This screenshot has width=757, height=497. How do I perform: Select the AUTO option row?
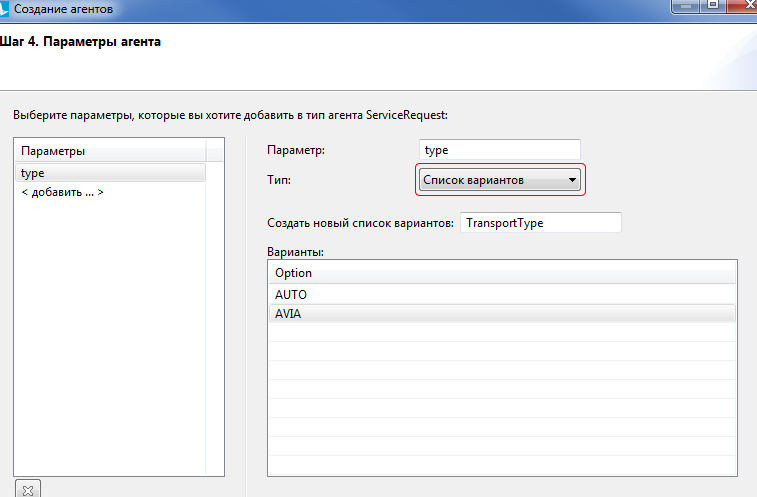tap(502, 295)
